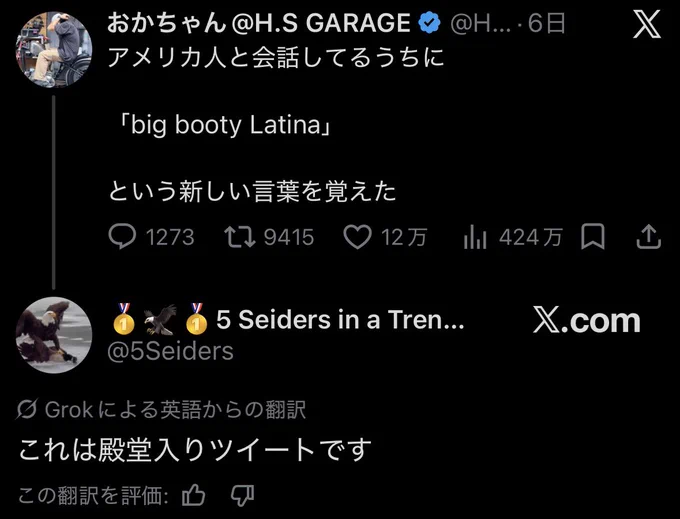Image resolution: width=680 pixels, height=519 pixels.
Task: Click おかちゃん@H.S GARAGE display name
Action: 258,23
